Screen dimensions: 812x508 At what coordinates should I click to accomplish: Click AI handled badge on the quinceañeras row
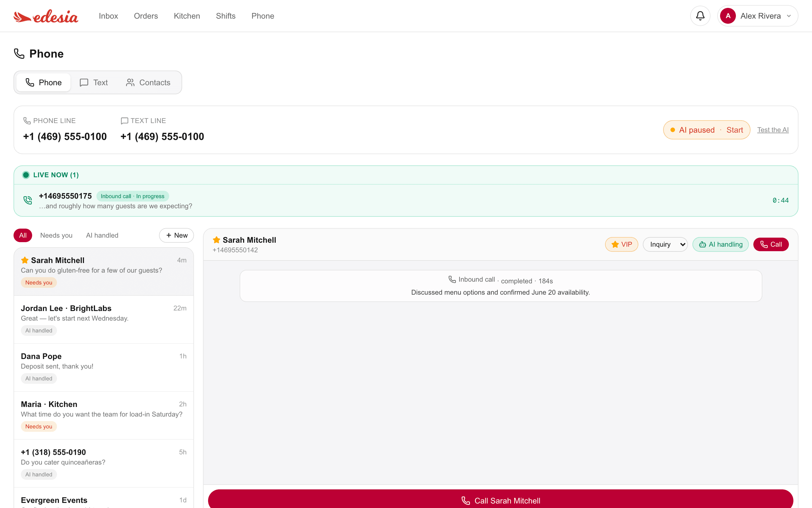click(39, 474)
